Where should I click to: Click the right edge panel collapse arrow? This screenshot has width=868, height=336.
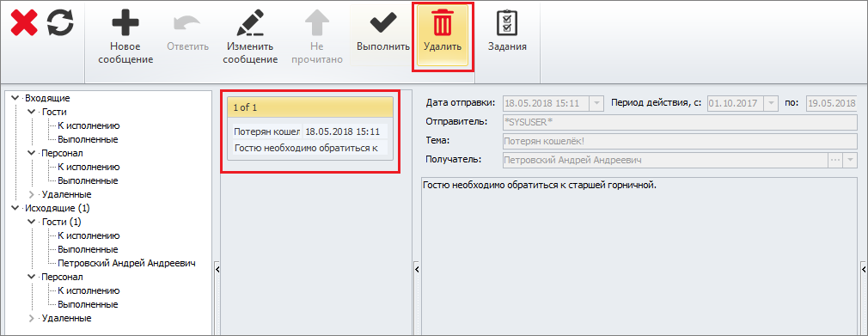coord(864,269)
